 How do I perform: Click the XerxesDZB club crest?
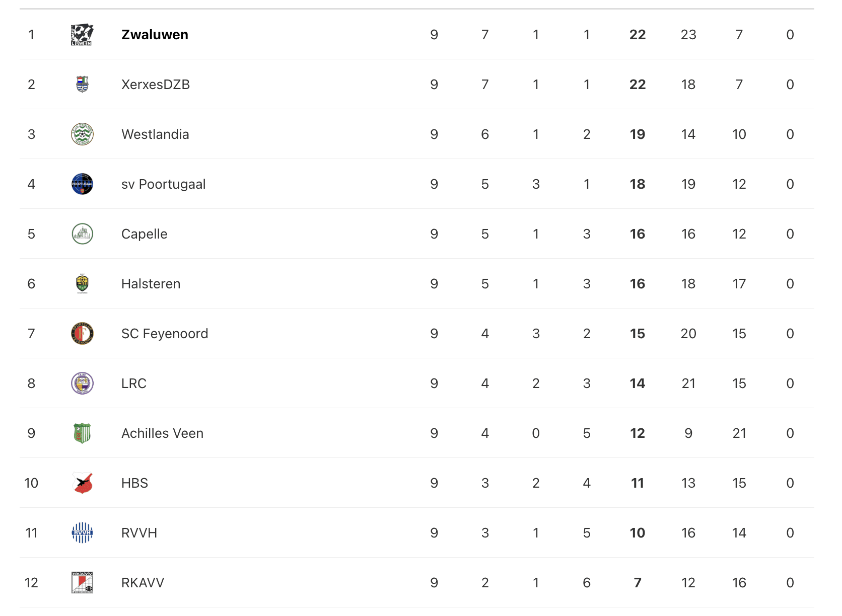(x=82, y=85)
